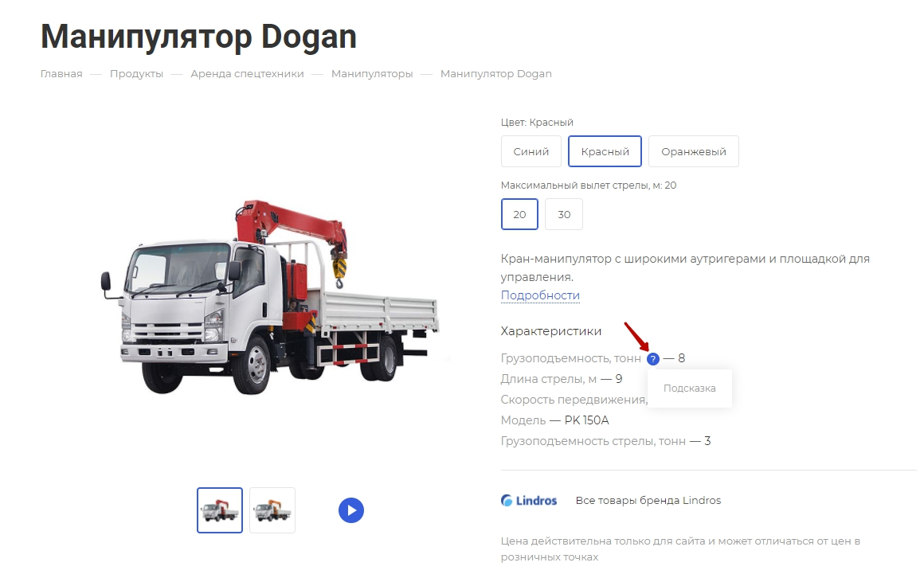Viewport: 924px width, 578px height.
Task: Go to Манипуляторы breadcrumb
Action: tap(372, 74)
